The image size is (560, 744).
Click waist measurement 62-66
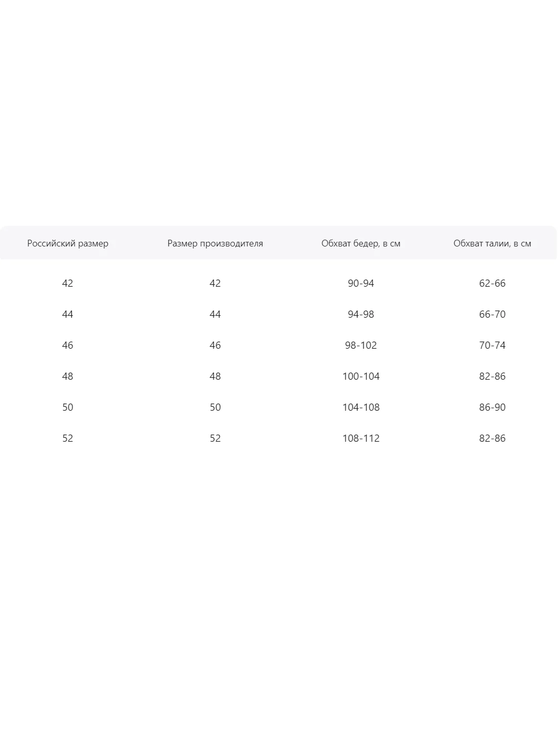click(x=492, y=283)
